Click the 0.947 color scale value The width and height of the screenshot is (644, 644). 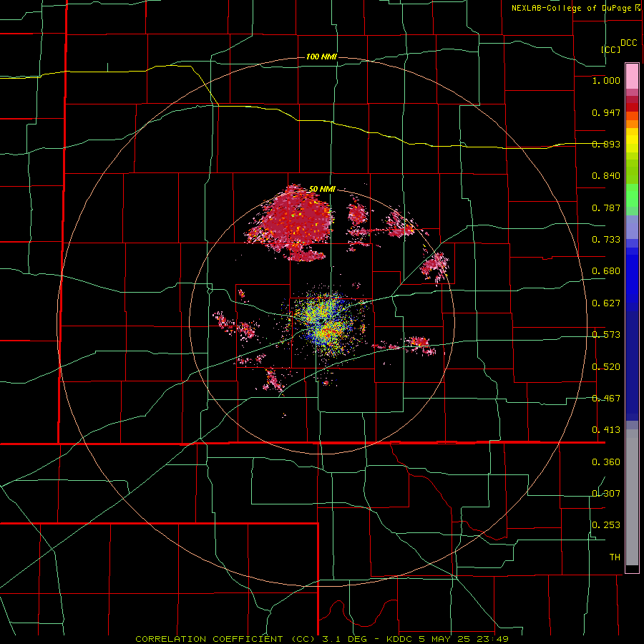click(606, 112)
